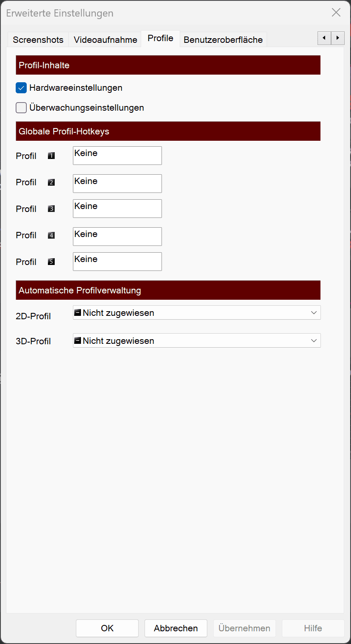The height and width of the screenshot is (644, 351).
Task: Click the Abbrechen button
Action: coord(175,628)
